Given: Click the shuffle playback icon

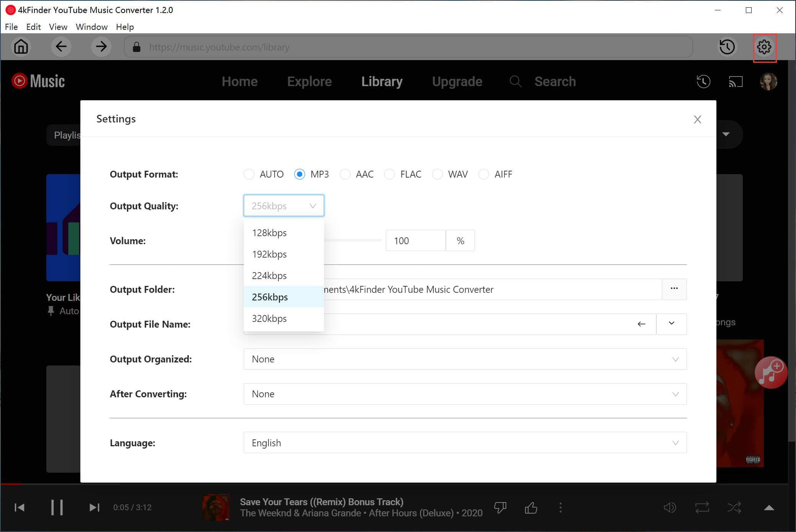Looking at the screenshot, I should click(x=735, y=508).
